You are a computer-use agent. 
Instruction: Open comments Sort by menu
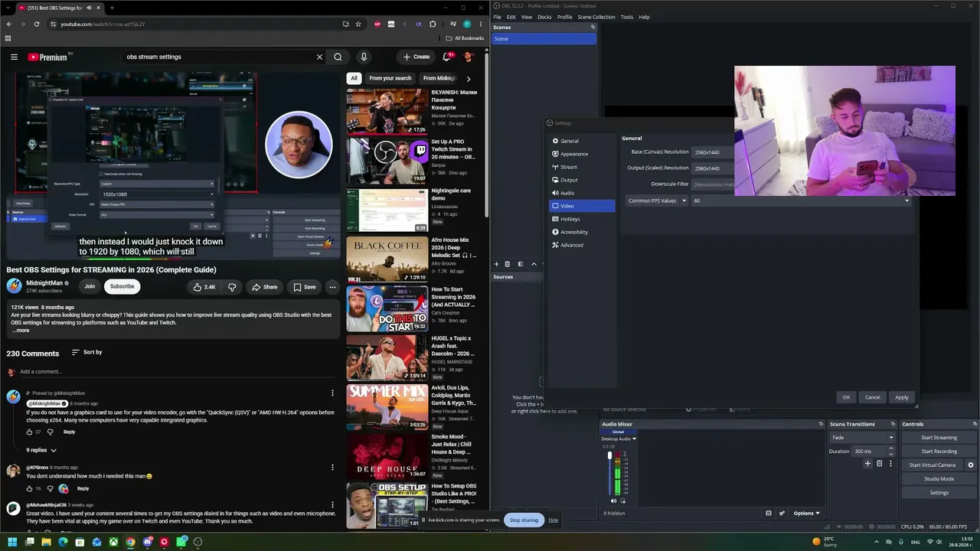87,352
